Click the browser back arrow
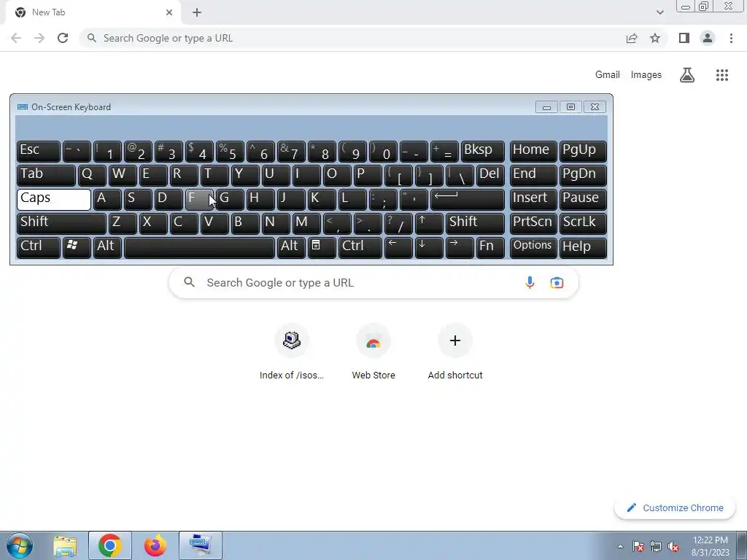The height and width of the screenshot is (560, 747). coord(16,38)
